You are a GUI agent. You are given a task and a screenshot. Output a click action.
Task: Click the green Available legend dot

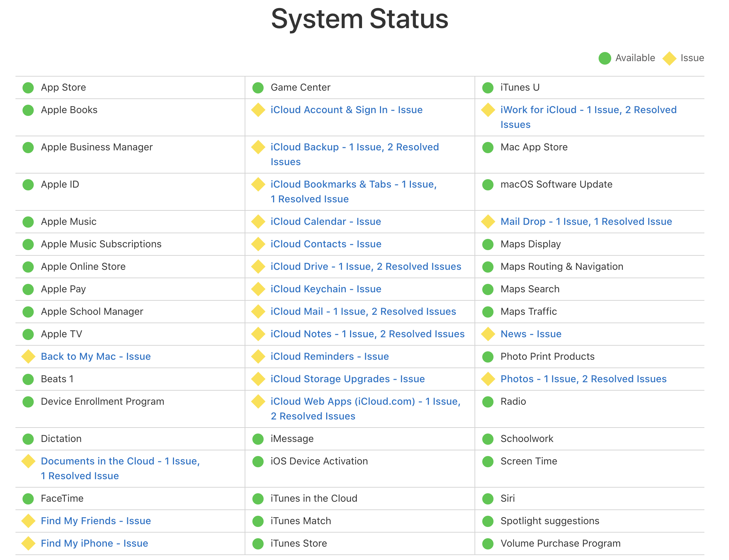tap(605, 58)
